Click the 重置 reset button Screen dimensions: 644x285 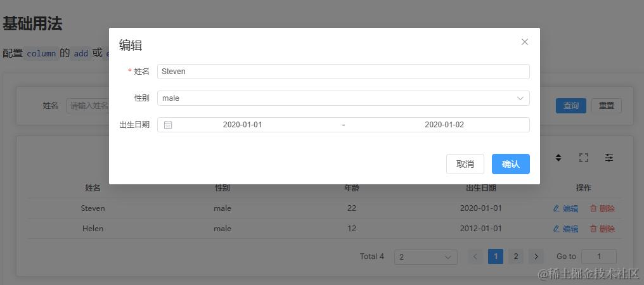click(x=607, y=106)
